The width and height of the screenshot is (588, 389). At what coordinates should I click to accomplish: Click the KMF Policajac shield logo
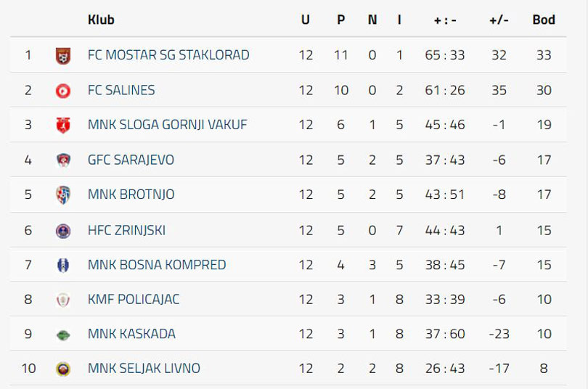63,300
